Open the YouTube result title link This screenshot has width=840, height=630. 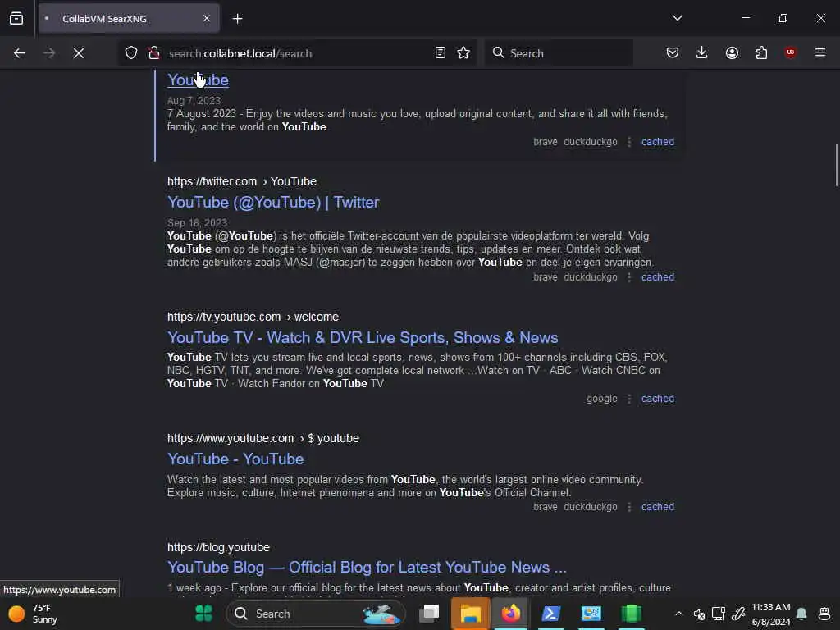pos(199,80)
